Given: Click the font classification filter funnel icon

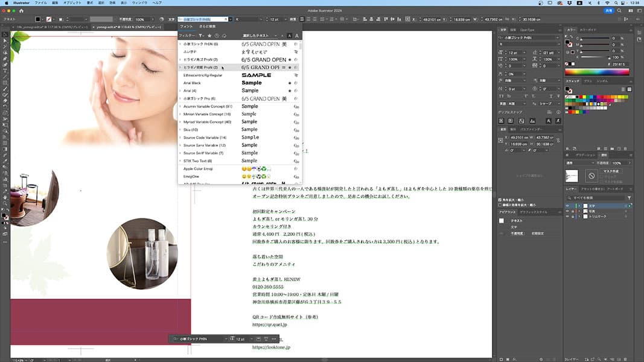Looking at the screenshot, I should click(201, 36).
